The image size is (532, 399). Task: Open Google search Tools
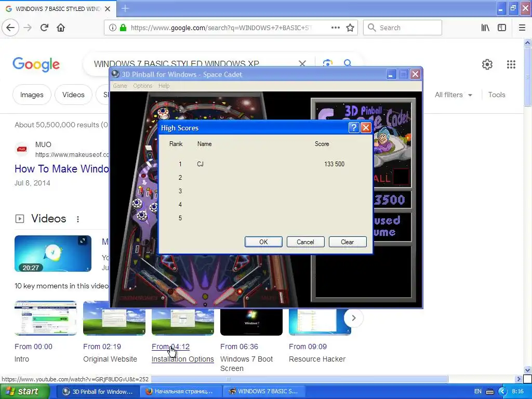[x=496, y=95]
